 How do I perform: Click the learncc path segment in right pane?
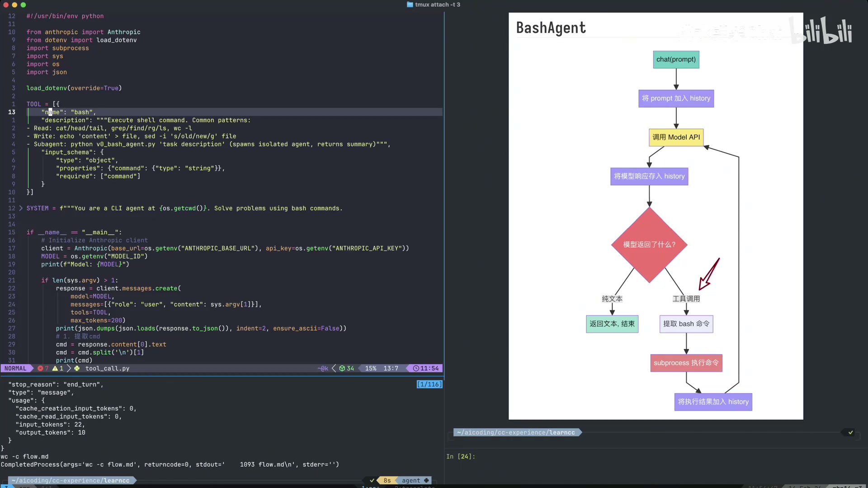[x=562, y=432]
